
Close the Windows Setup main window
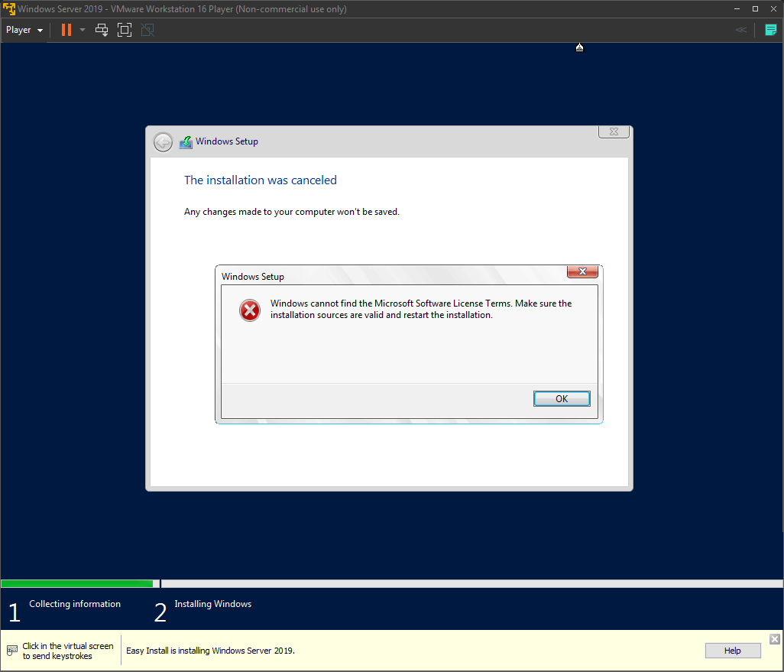click(614, 131)
